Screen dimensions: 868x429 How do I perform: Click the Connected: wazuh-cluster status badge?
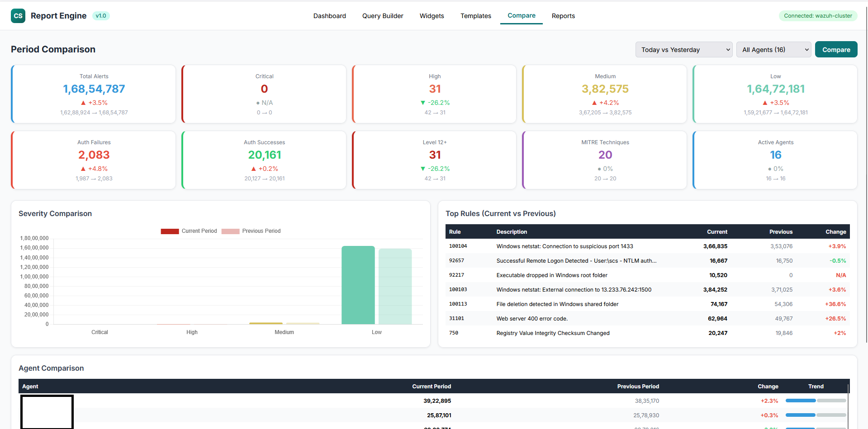(x=817, y=15)
